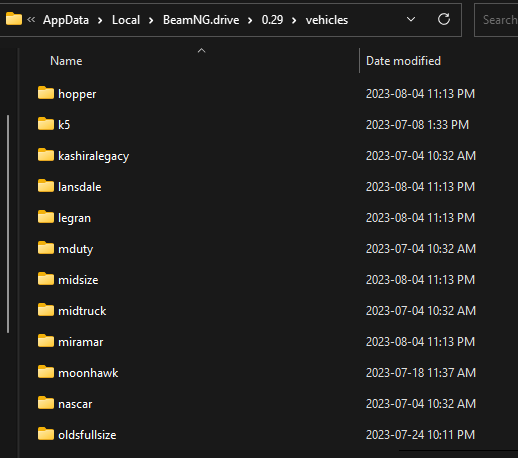Select the hopper folder name

pos(77,94)
